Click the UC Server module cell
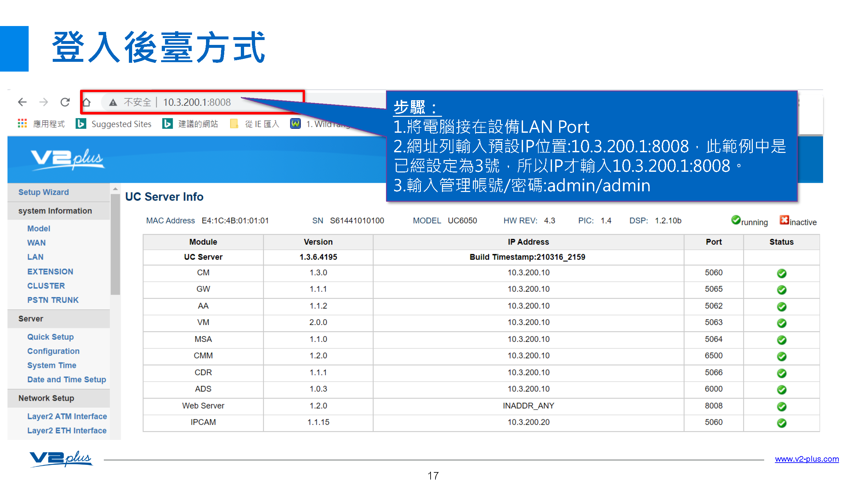The width and height of the screenshot is (868, 488). tap(203, 257)
